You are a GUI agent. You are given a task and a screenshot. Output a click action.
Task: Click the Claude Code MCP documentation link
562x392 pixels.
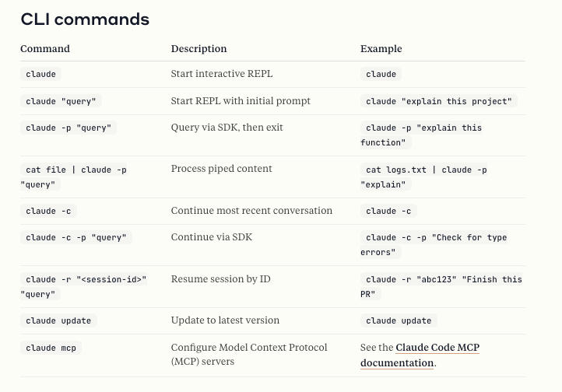tap(437, 348)
